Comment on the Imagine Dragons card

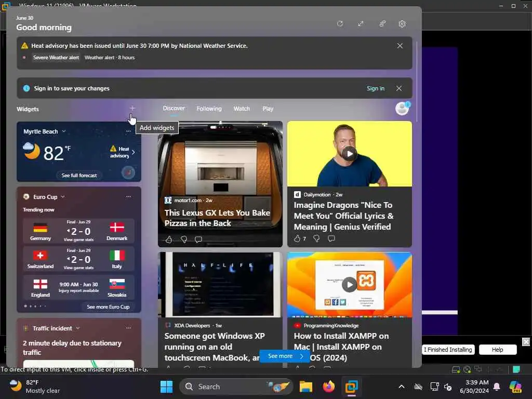(331, 238)
